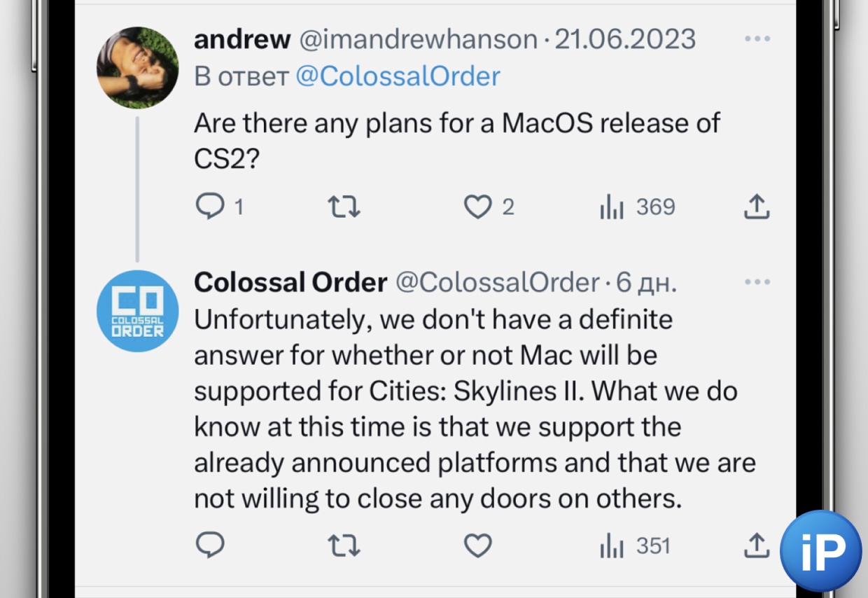The height and width of the screenshot is (598, 868).
Task: Open the @ColossalOrder mention link
Action: click(x=398, y=76)
